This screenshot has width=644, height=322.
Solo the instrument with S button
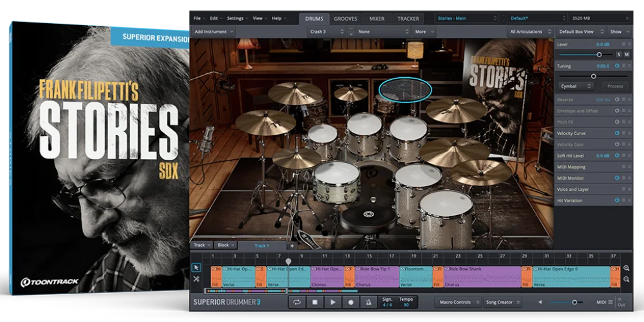(x=619, y=55)
